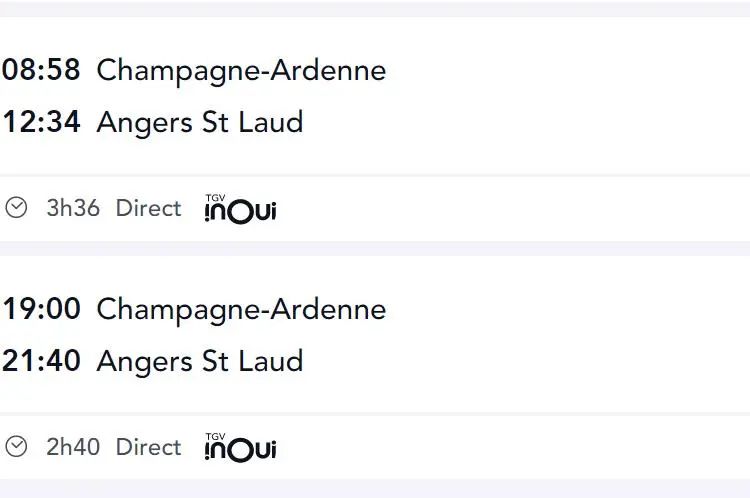Click Angers St Laud on the 12:34 arrival
Viewport: 750px width, 498px height.
200,123
